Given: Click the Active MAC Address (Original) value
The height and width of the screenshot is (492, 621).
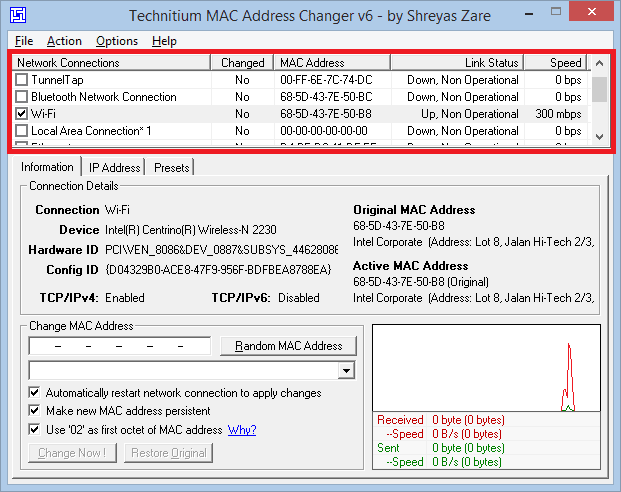Looking at the screenshot, I should click(421, 282).
